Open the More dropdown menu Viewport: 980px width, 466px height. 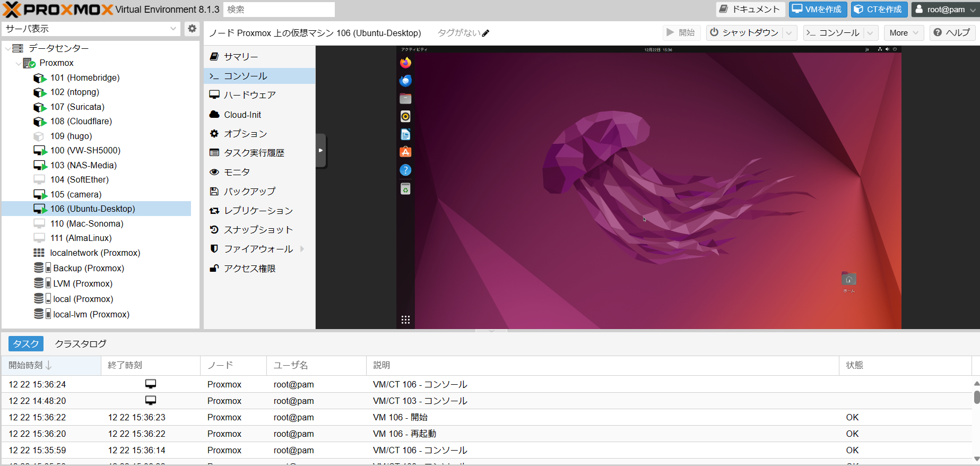tap(904, 33)
